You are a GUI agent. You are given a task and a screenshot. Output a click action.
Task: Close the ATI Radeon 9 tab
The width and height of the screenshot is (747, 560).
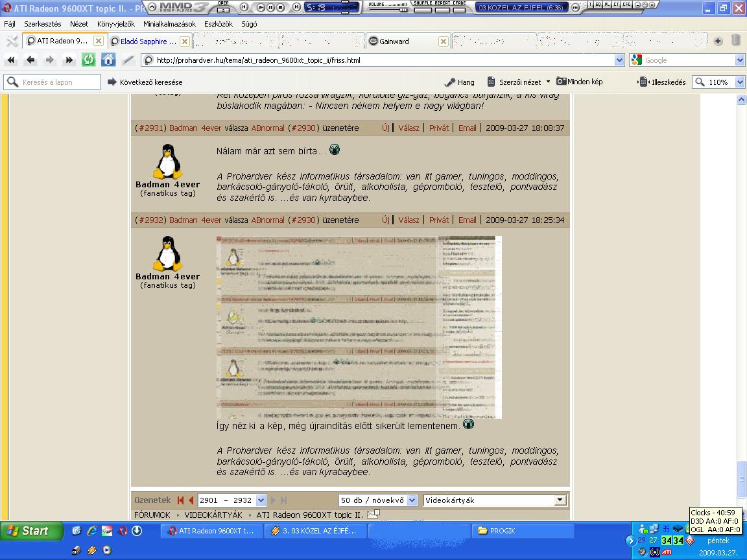coord(98,41)
